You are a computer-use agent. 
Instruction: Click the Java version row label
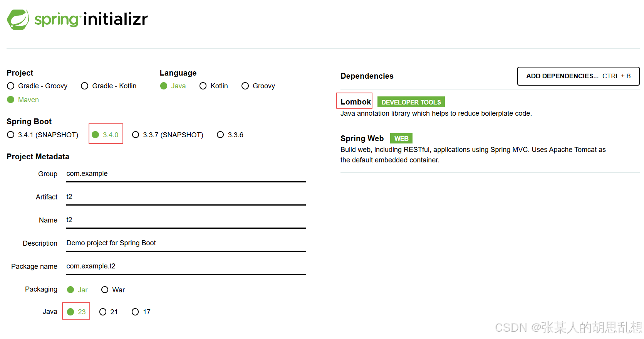[x=50, y=312]
